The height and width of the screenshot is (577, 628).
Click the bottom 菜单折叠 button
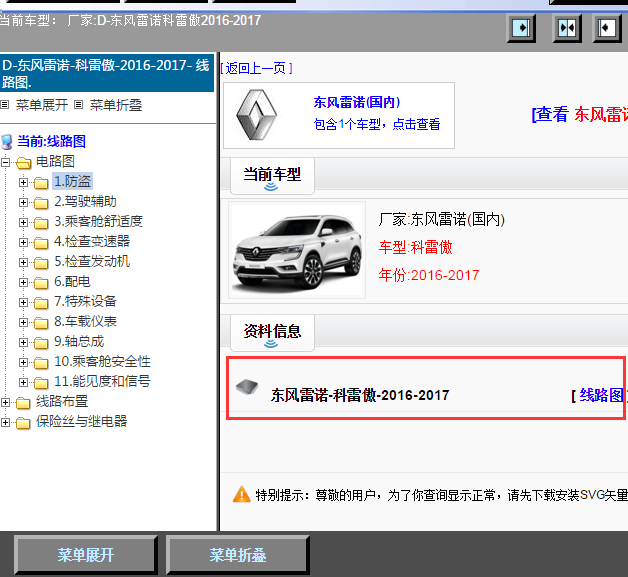238,555
